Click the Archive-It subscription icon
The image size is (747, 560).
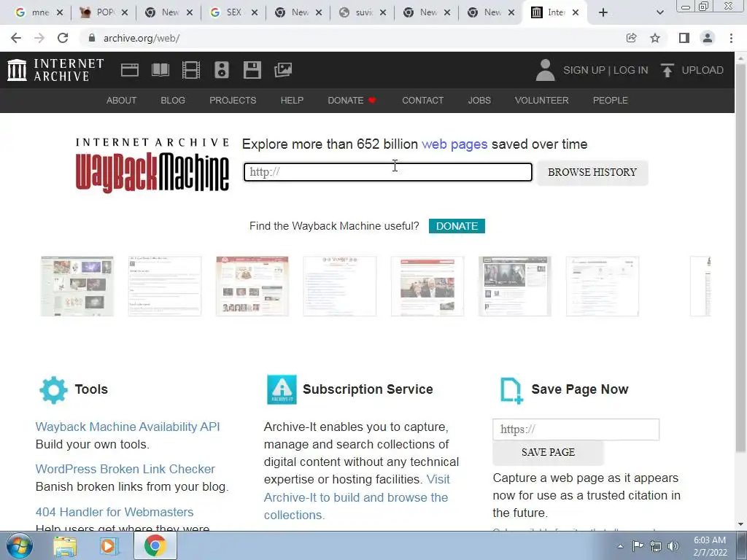(x=282, y=389)
